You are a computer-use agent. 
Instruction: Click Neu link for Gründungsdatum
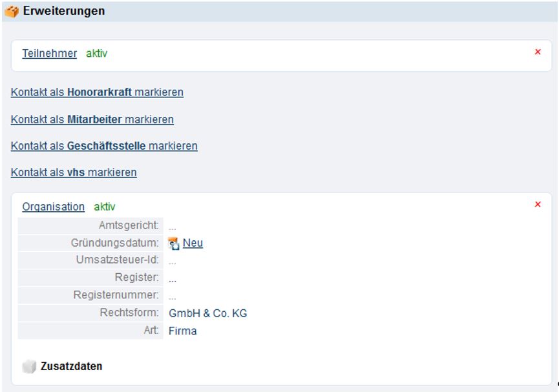[193, 243]
